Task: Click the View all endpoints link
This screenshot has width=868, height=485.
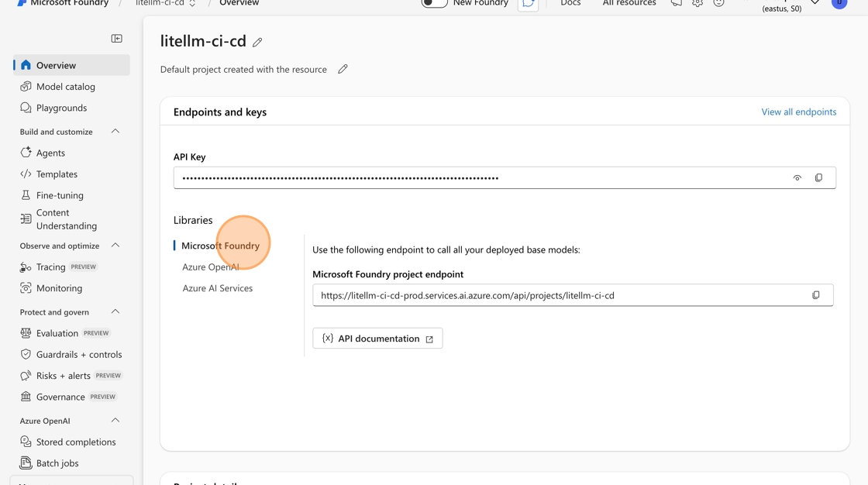Action: click(798, 112)
